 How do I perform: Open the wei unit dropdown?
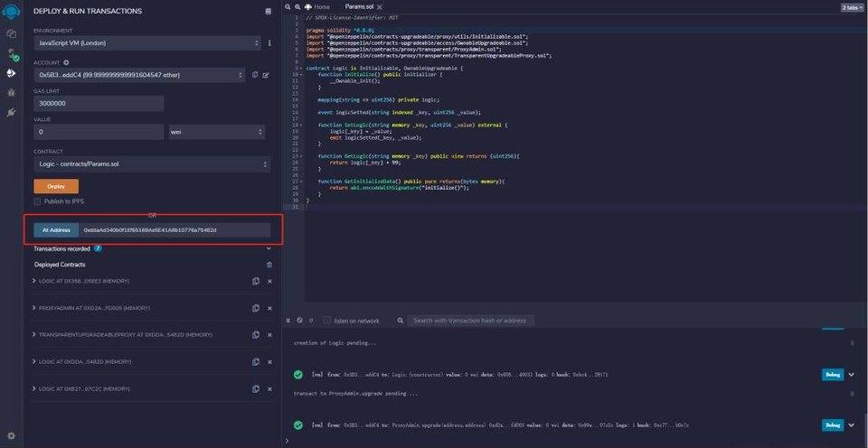[x=215, y=132]
